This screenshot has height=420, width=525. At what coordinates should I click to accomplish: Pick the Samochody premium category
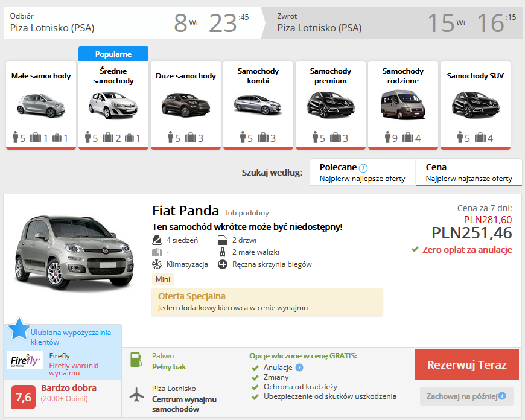331,105
